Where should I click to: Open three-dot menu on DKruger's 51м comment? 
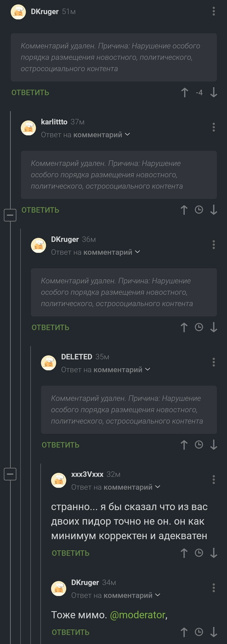pos(214,12)
